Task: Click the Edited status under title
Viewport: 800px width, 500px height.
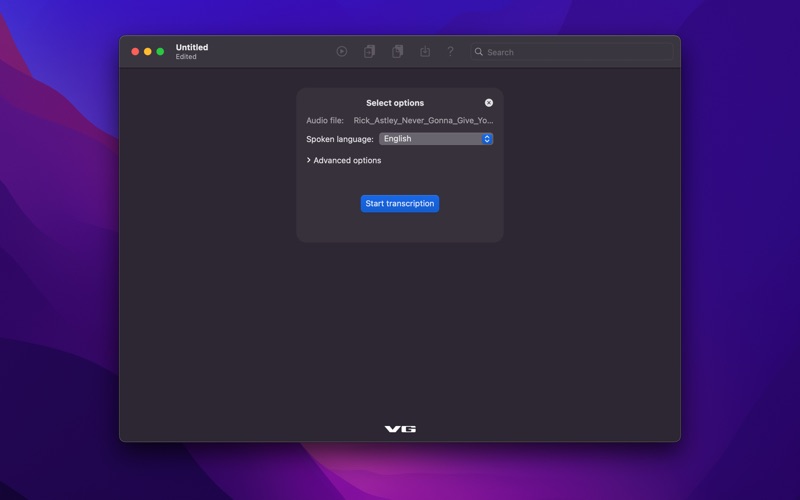Action: pos(186,57)
